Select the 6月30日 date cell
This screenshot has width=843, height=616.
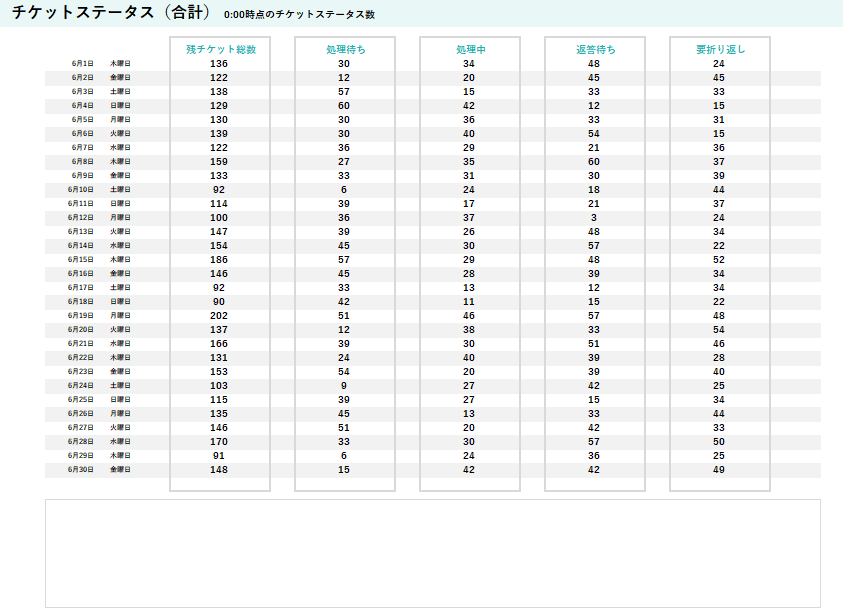pyautogui.click(x=81, y=469)
